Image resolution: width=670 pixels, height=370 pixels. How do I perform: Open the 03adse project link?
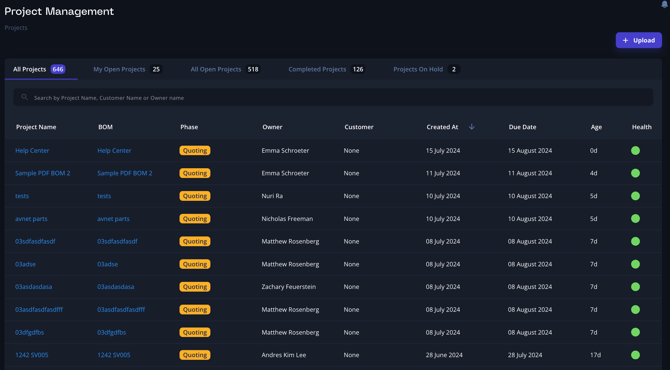point(25,264)
